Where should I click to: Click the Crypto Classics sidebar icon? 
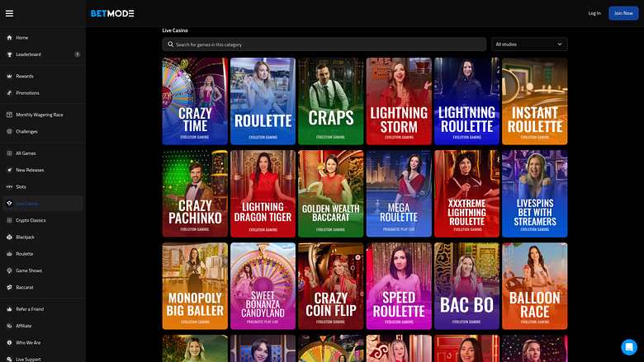[9, 220]
